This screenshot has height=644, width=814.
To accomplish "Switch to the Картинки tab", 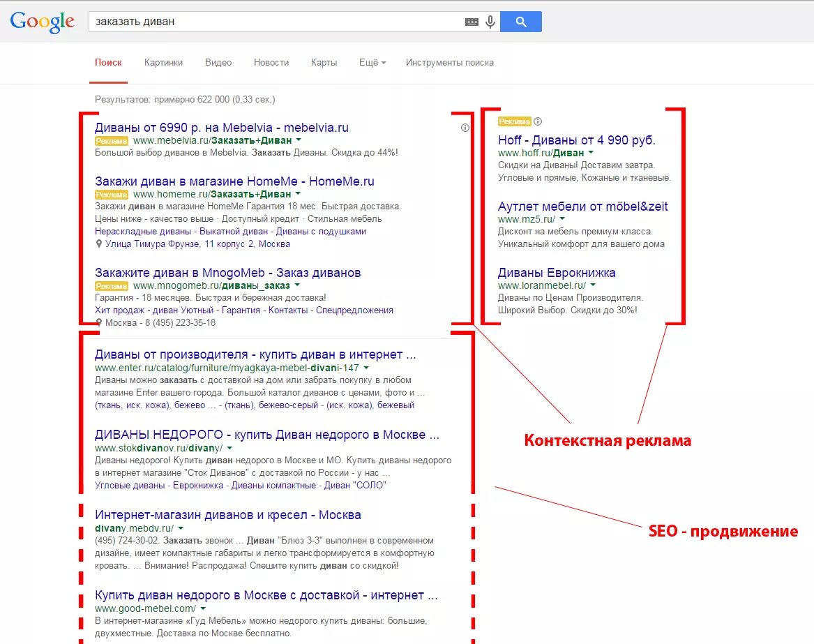I will (x=163, y=62).
